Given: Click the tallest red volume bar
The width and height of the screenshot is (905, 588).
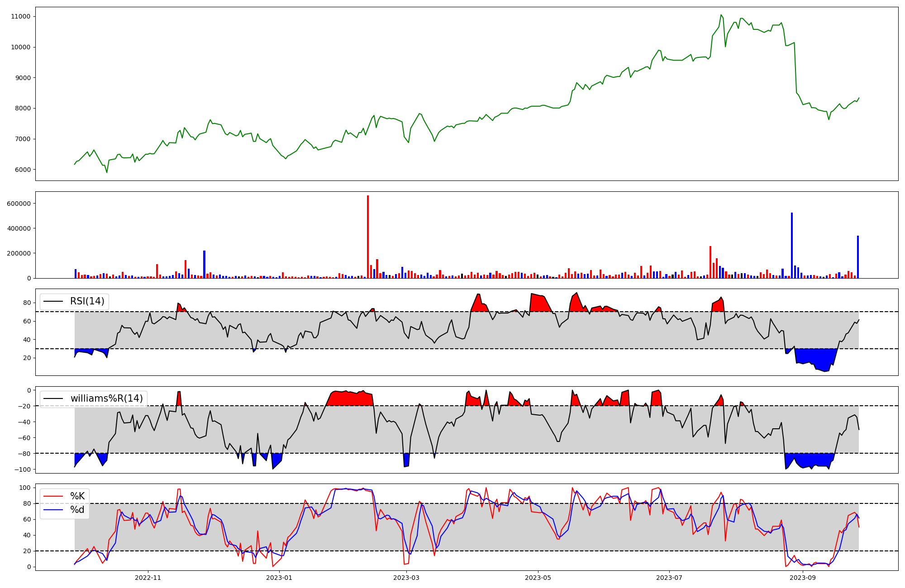Looking at the screenshot, I should 368,237.
